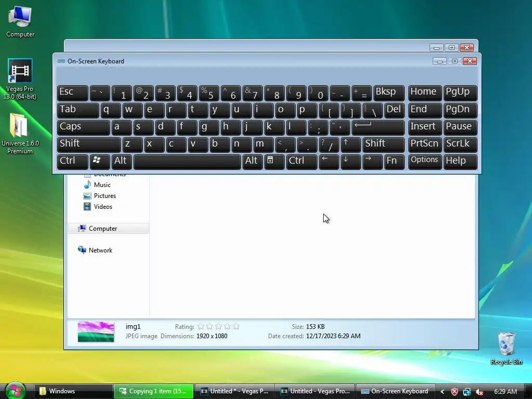This screenshot has height=399, width=532.
Task: Click the Videos folder icon in the sidebar
Action: 87,207
